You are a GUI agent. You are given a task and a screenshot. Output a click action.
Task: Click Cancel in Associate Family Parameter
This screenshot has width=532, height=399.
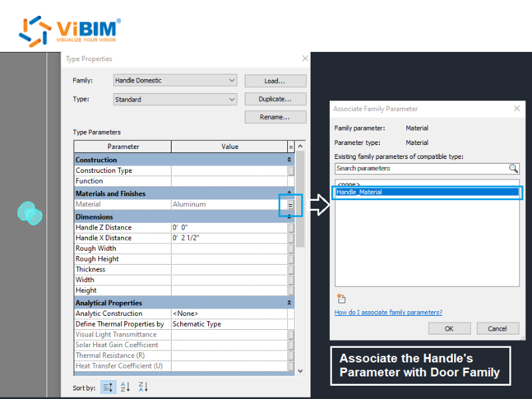pos(497,329)
